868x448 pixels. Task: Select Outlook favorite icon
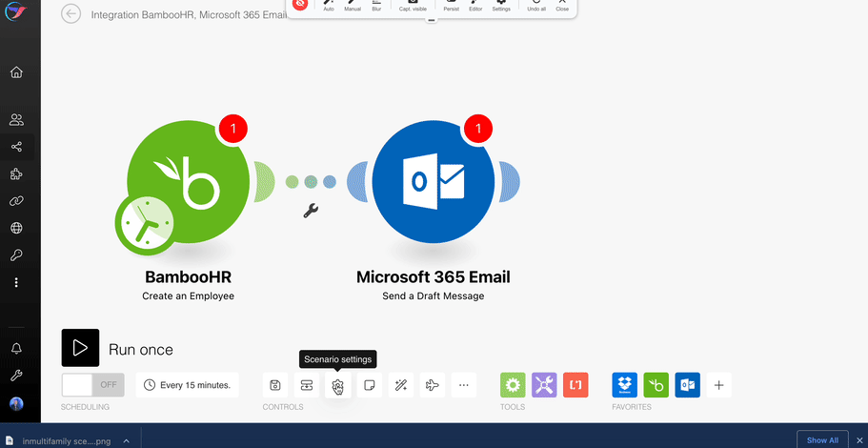[688, 385]
